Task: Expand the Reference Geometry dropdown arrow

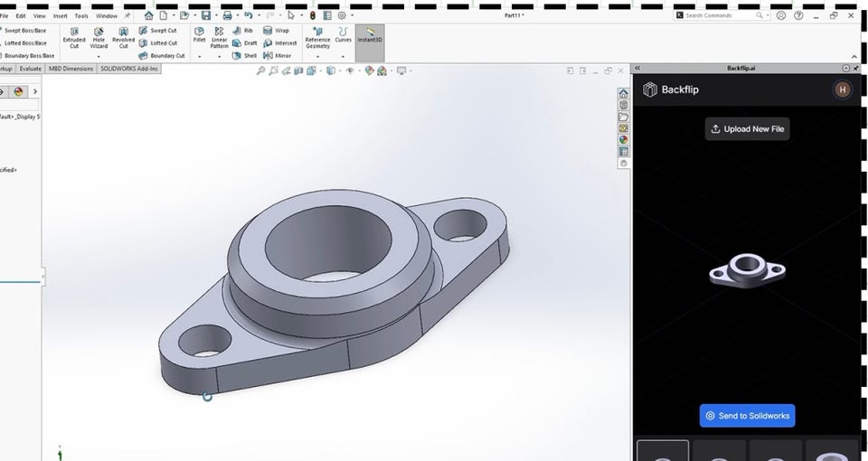Action: pyautogui.click(x=317, y=56)
